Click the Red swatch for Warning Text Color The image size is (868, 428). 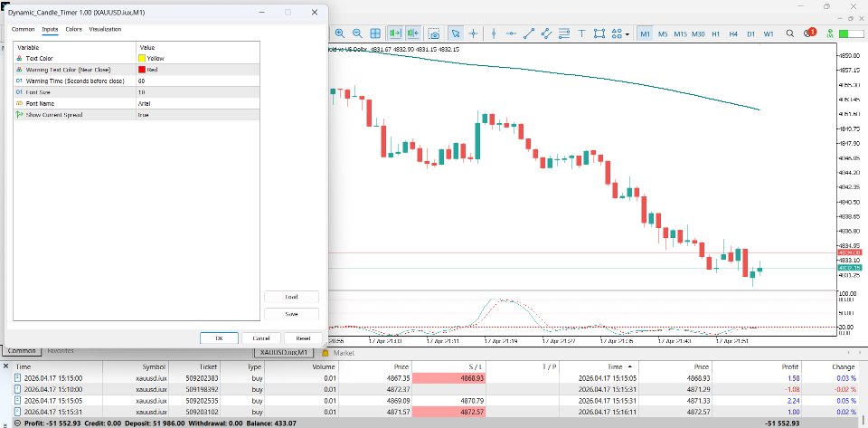pyautogui.click(x=142, y=70)
